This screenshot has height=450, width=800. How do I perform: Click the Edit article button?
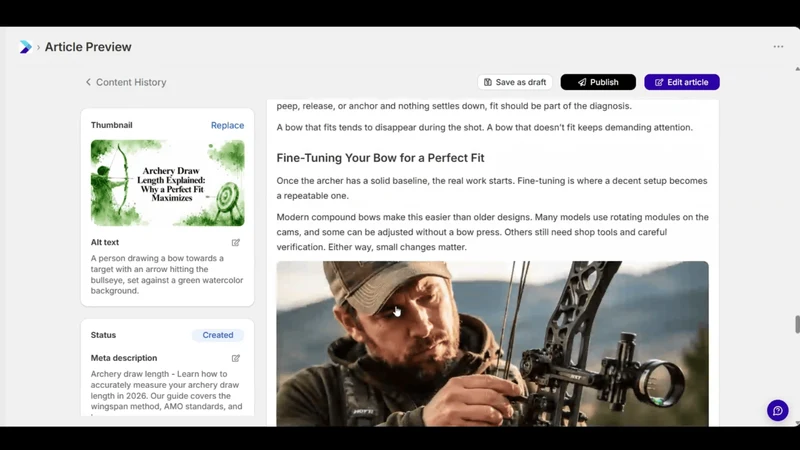point(682,82)
